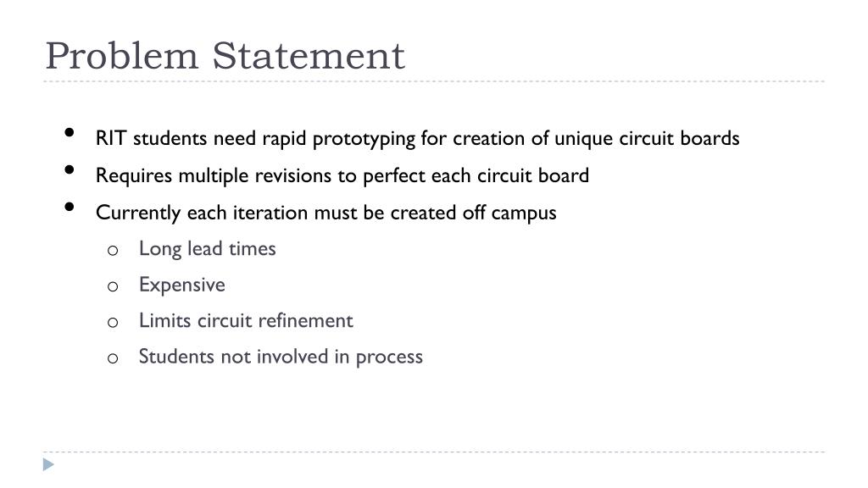This screenshot has width=868, height=488.
Task: Select the Expensive sub-bullet text
Action: pyautogui.click(x=182, y=285)
